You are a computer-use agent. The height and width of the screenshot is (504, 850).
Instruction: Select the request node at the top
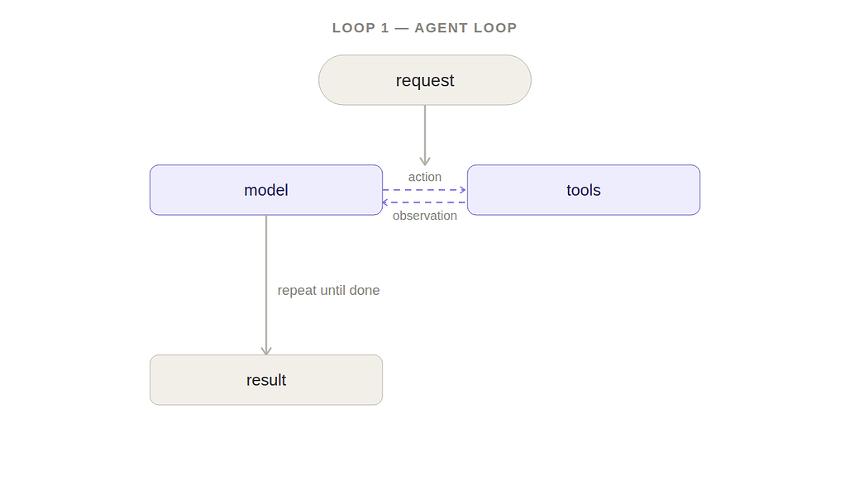[424, 79]
